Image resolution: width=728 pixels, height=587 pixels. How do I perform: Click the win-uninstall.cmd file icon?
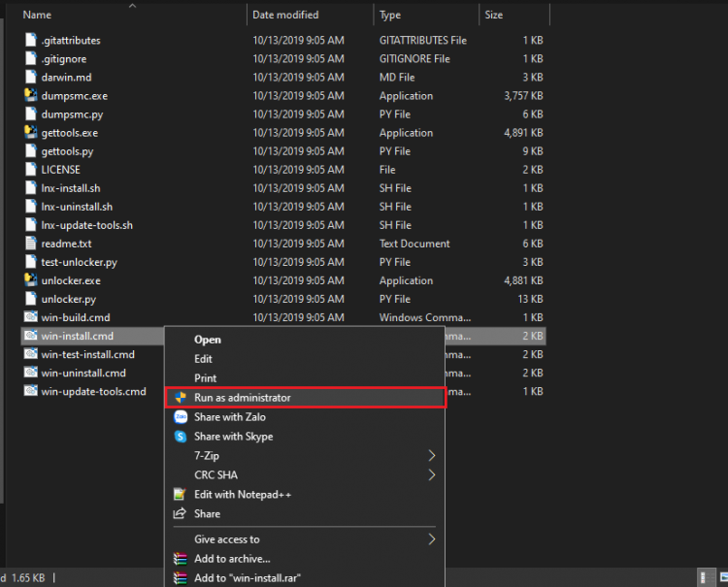click(31, 373)
